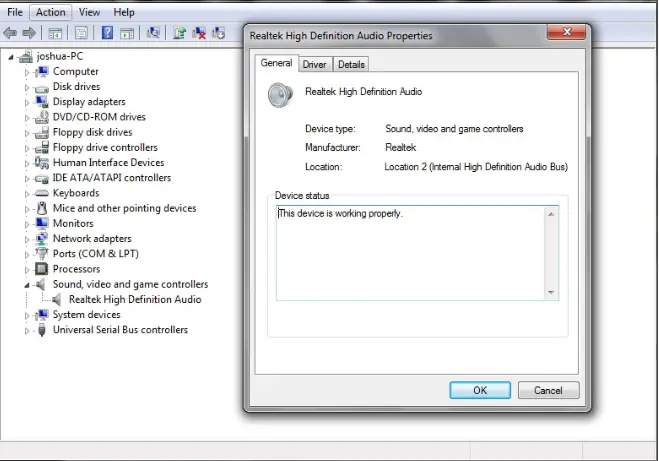This screenshot has width=659, height=461.
Task: Select the Floppy drive controllers label
Action: click(x=105, y=148)
